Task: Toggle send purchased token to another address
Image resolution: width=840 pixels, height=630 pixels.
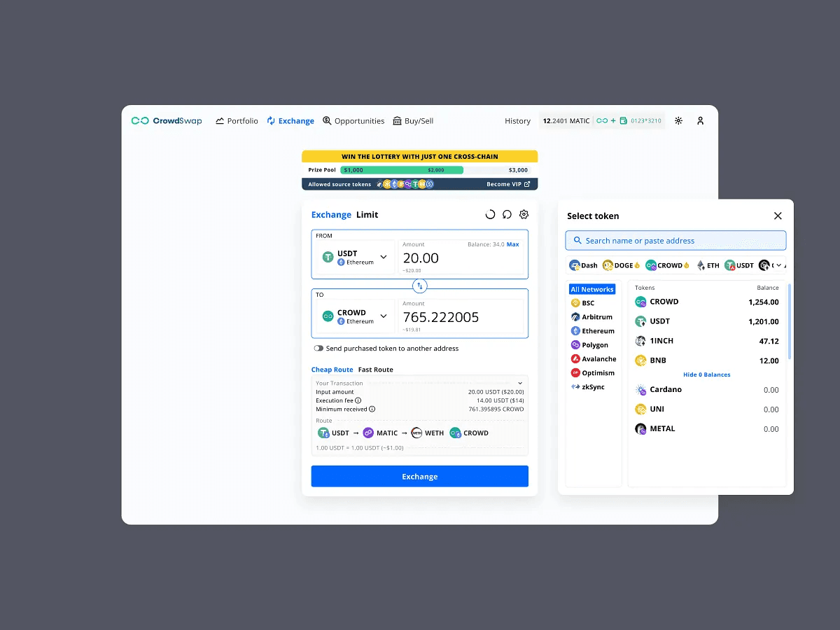Action: tap(318, 349)
